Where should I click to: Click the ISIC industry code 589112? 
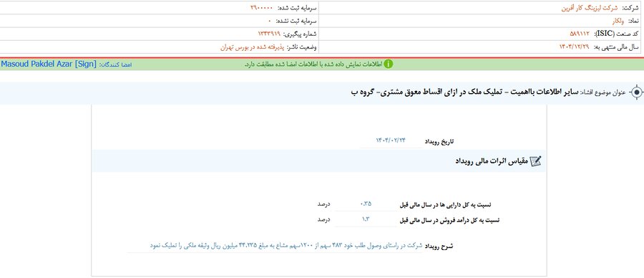(580, 34)
